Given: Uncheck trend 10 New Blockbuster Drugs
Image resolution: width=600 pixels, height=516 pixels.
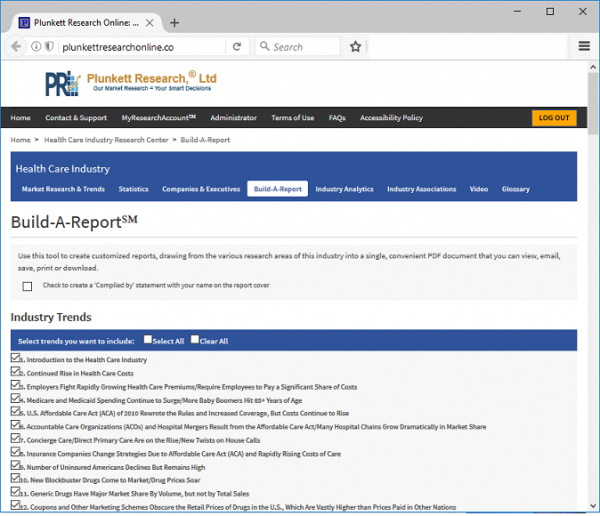Looking at the screenshot, I should click(15, 478).
